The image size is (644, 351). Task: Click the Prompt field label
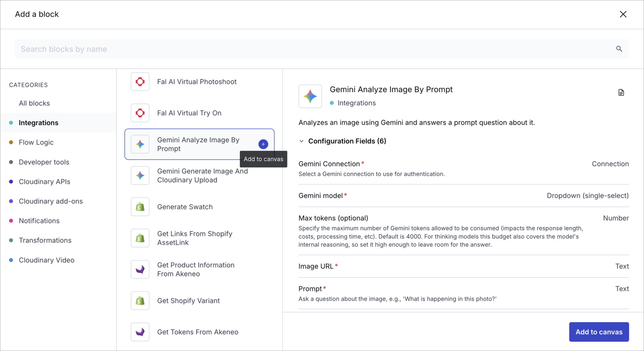click(310, 289)
